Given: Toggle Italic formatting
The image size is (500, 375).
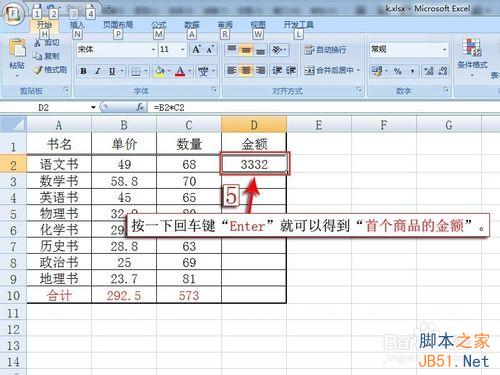Looking at the screenshot, I should click(x=98, y=71).
